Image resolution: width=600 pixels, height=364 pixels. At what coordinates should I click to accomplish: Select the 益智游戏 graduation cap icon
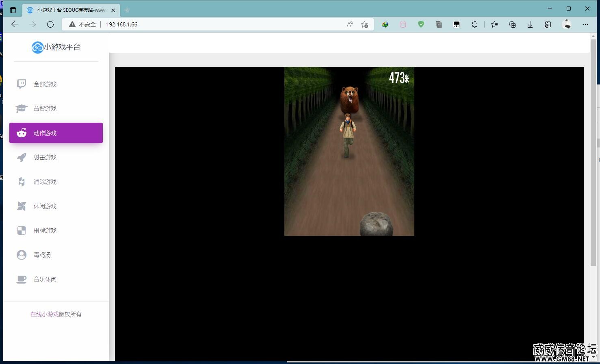tap(22, 108)
